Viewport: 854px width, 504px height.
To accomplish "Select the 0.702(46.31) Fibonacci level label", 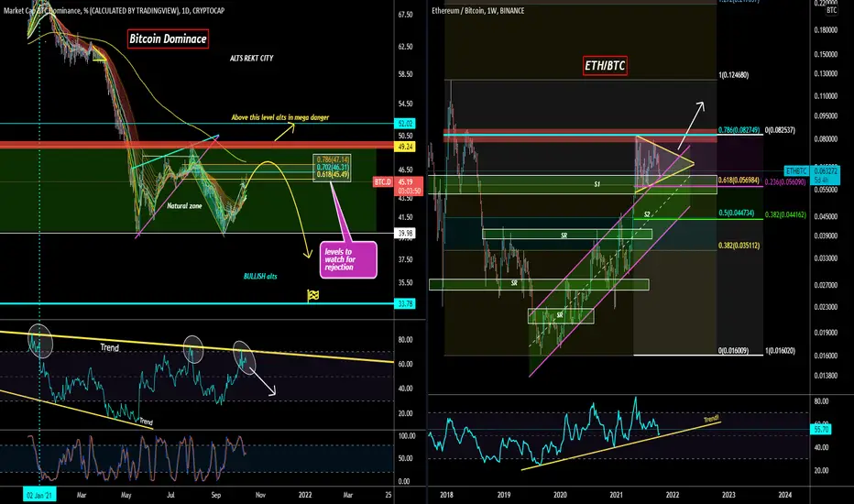I will (333, 167).
